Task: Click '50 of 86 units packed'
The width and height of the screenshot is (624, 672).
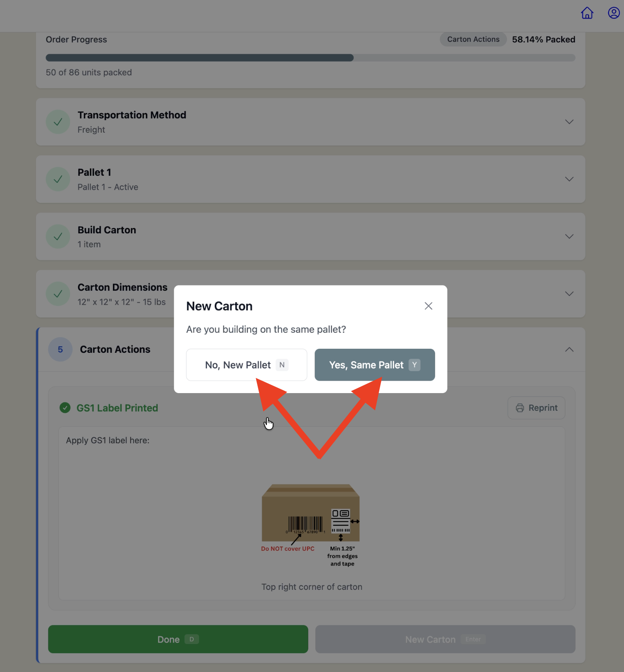Action: [x=89, y=72]
